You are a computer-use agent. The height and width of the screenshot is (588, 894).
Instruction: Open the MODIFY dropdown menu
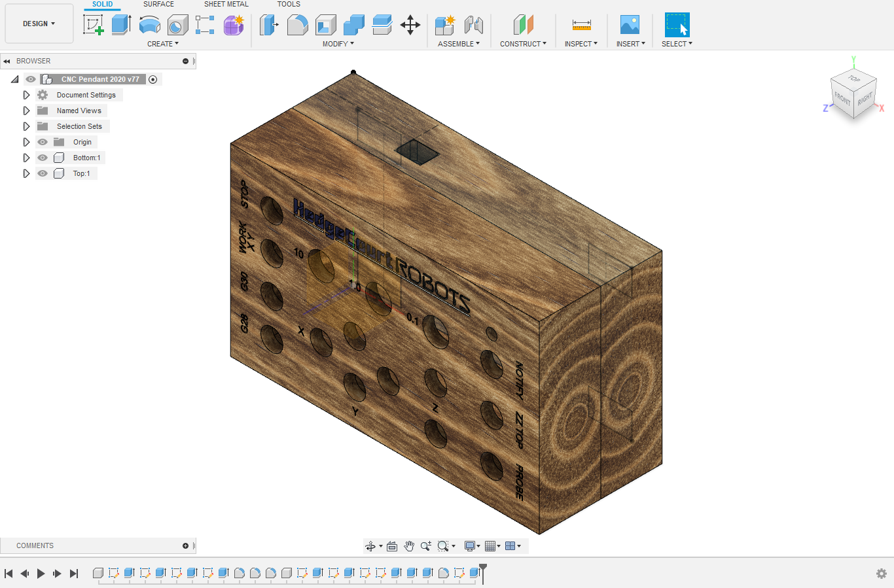pyautogui.click(x=338, y=44)
